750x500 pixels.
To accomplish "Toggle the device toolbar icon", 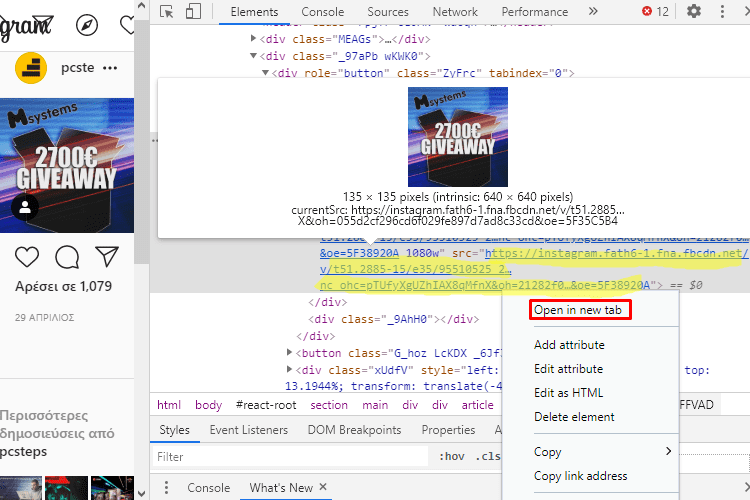I will click(193, 11).
